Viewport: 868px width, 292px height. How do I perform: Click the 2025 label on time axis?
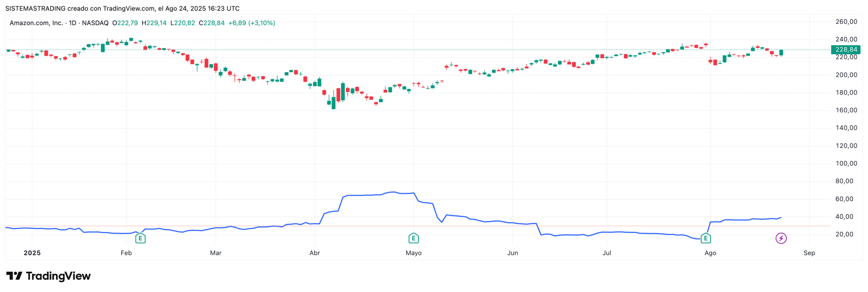[x=32, y=253]
